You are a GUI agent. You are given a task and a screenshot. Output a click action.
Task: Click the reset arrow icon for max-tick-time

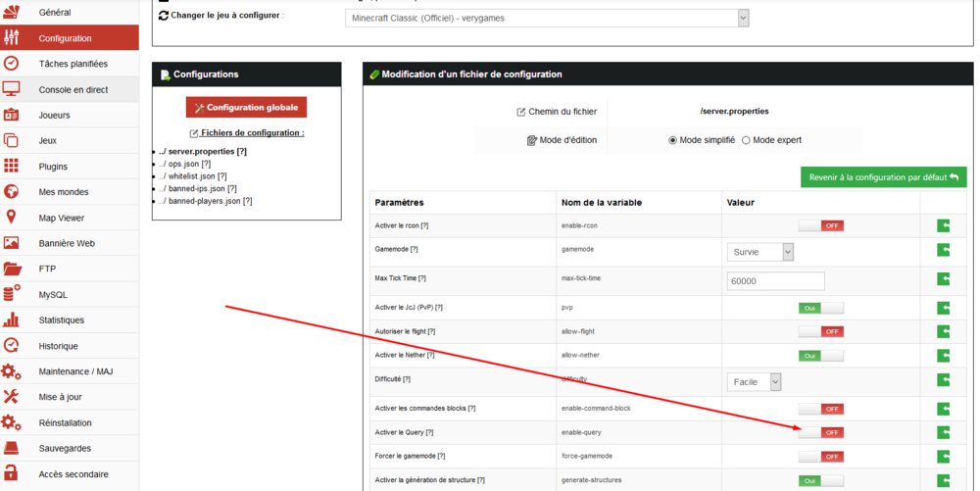click(943, 280)
